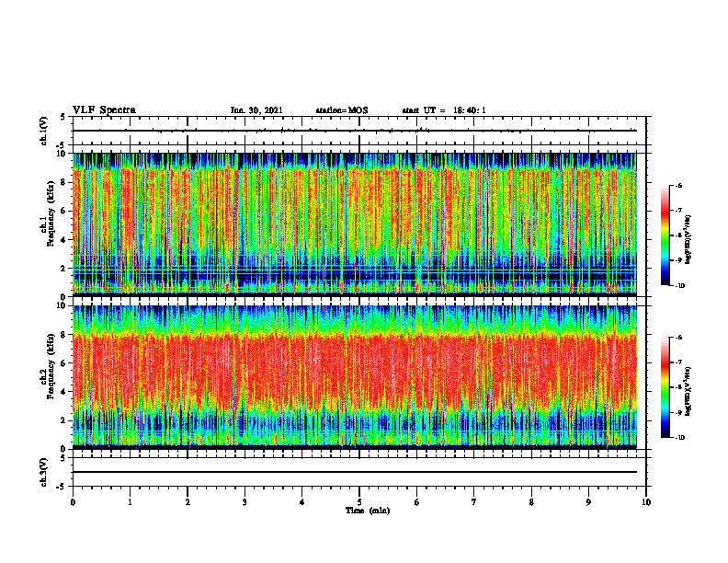728x563 pixels.
Task: Click the ch.3 voltage waveform trace
Action: (355, 472)
